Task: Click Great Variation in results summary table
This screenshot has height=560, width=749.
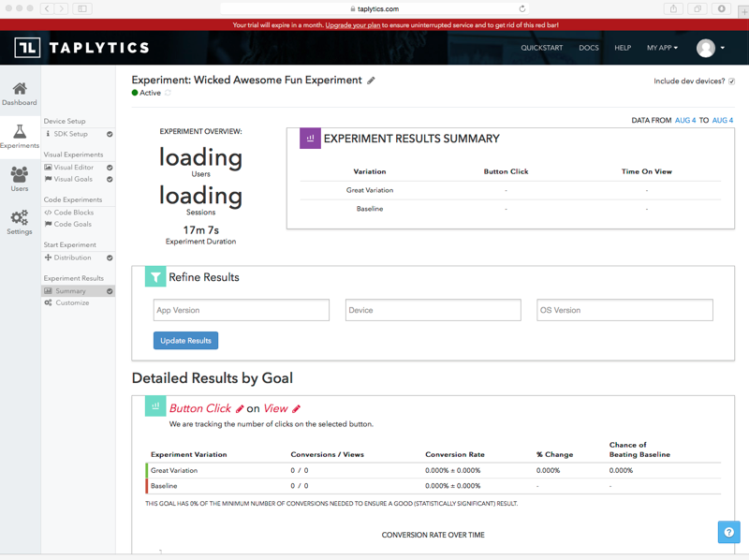Action: click(370, 190)
